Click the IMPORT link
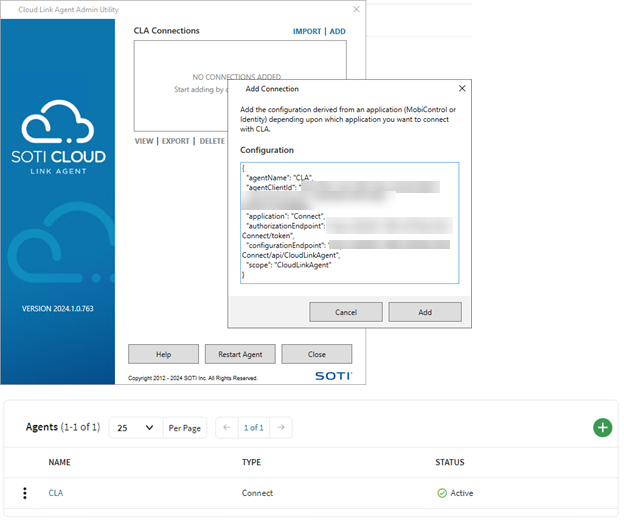The width and height of the screenshot is (624, 521). coord(307,32)
